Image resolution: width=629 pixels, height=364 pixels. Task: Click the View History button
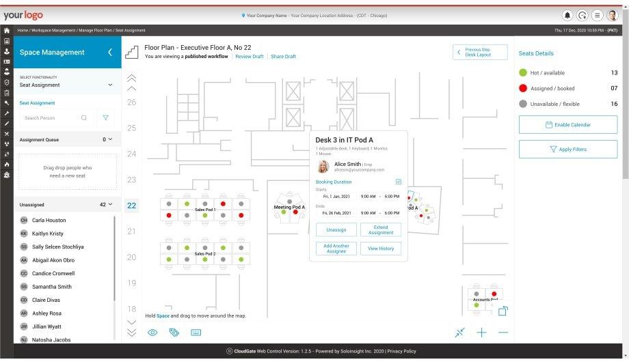tap(381, 249)
